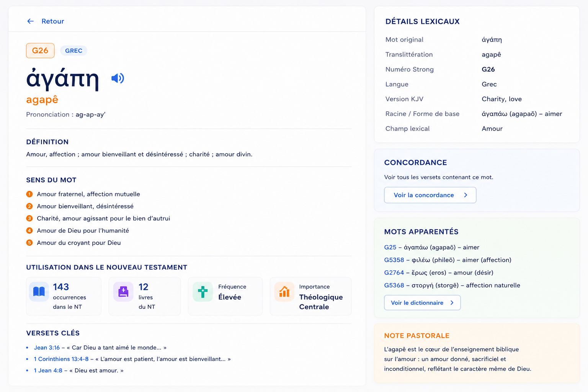Click the NOTE PASTORALE heading
588x392 pixels.
pos(416,336)
